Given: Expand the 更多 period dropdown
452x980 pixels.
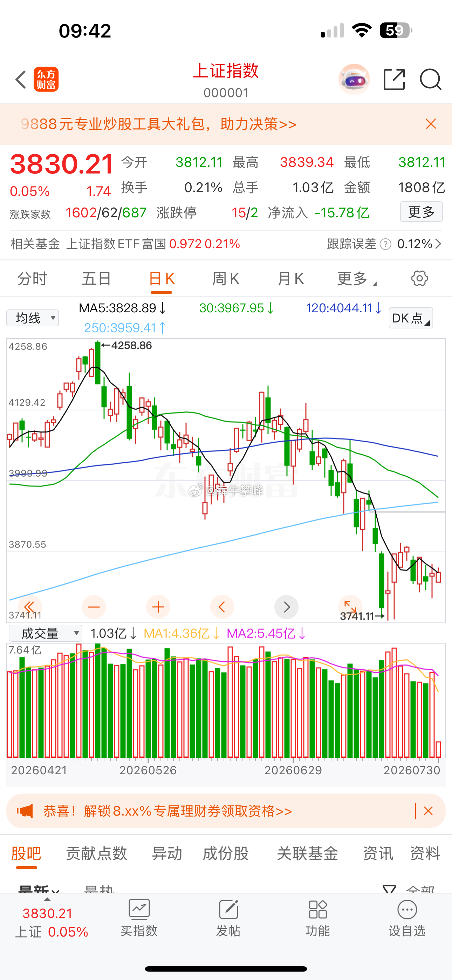Looking at the screenshot, I should tap(356, 279).
